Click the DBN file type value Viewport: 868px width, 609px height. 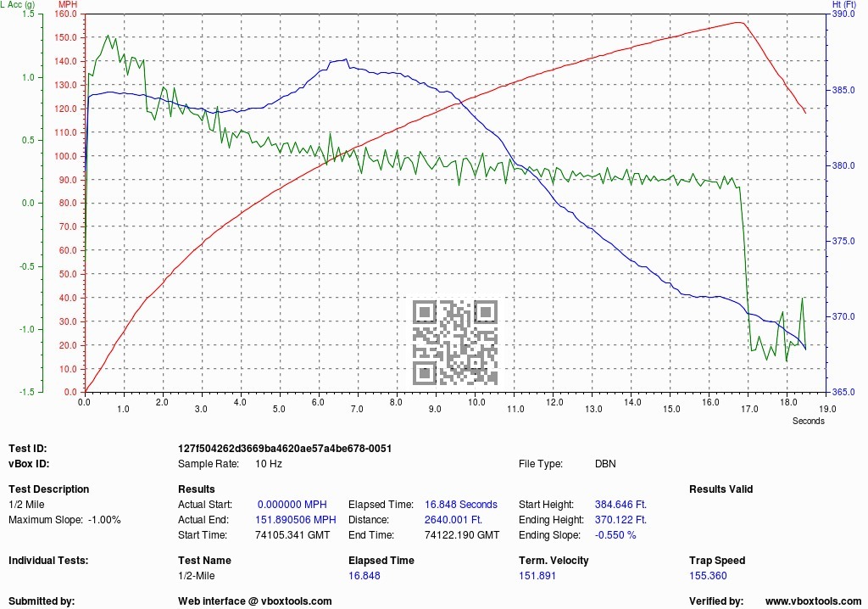pyautogui.click(x=605, y=464)
